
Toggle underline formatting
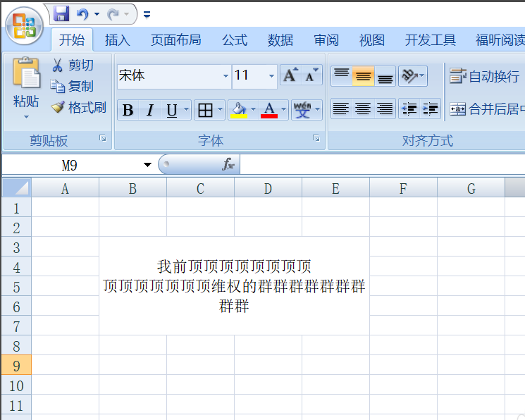tap(172, 110)
